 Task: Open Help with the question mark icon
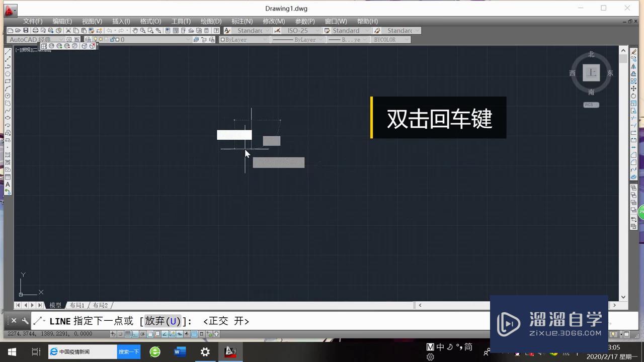click(216, 31)
